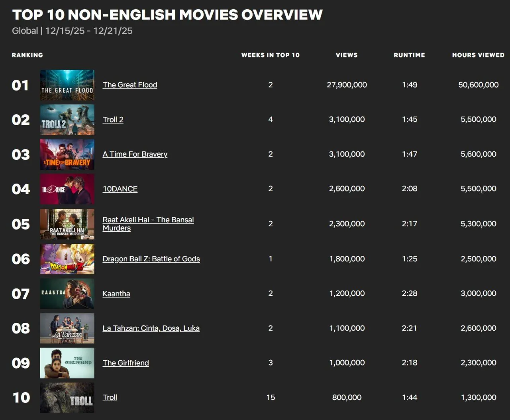Open The Great Flood poster thumbnail
This screenshot has height=420, width=510.
tap(67, 85)
